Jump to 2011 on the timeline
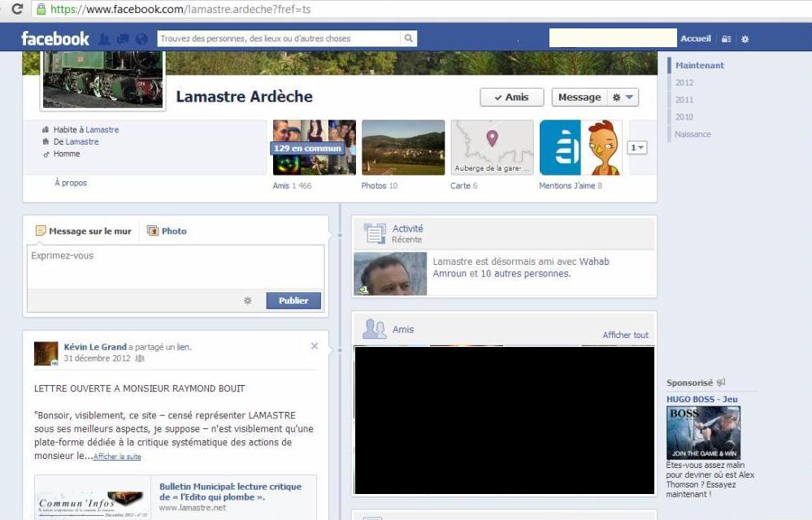 684,100
